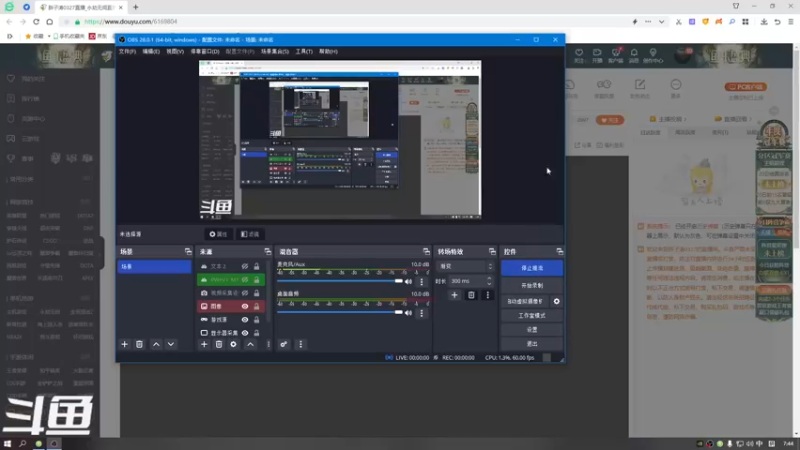This screenshot has height=450, width=800.
Task: Click the Mic/Aux volume slider
Action: tap(340, 281)
